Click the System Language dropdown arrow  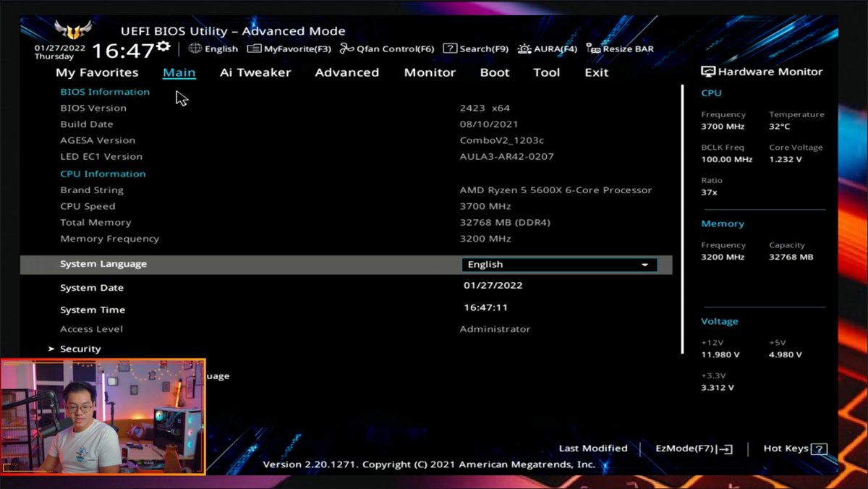tap(644, 265)
